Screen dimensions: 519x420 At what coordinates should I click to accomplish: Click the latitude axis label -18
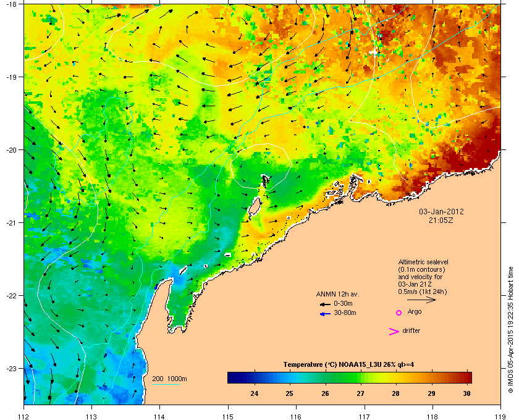pyautogui.click(x=11, y=4)
